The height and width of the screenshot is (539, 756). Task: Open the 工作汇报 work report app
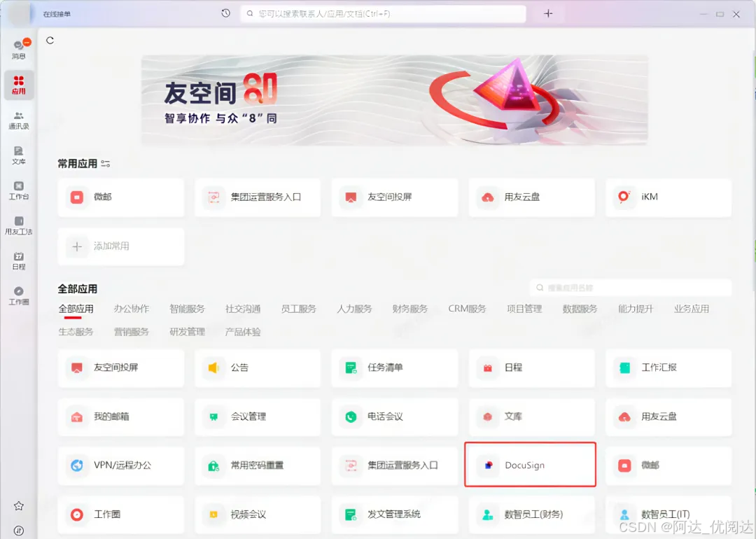tap(668, 368)
